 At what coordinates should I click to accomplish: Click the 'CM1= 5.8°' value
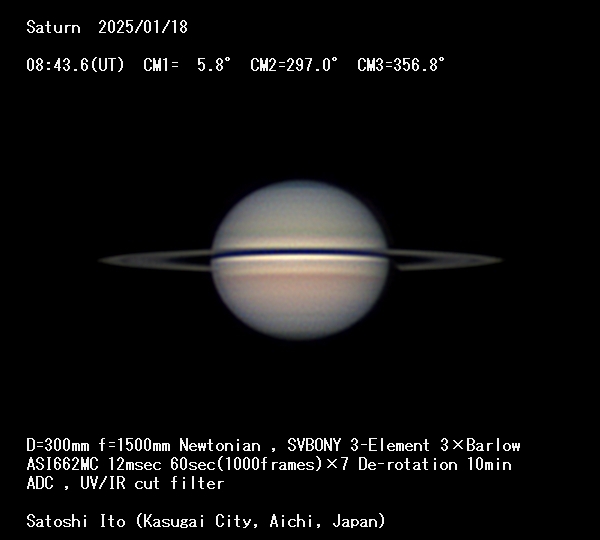(187, 65)
